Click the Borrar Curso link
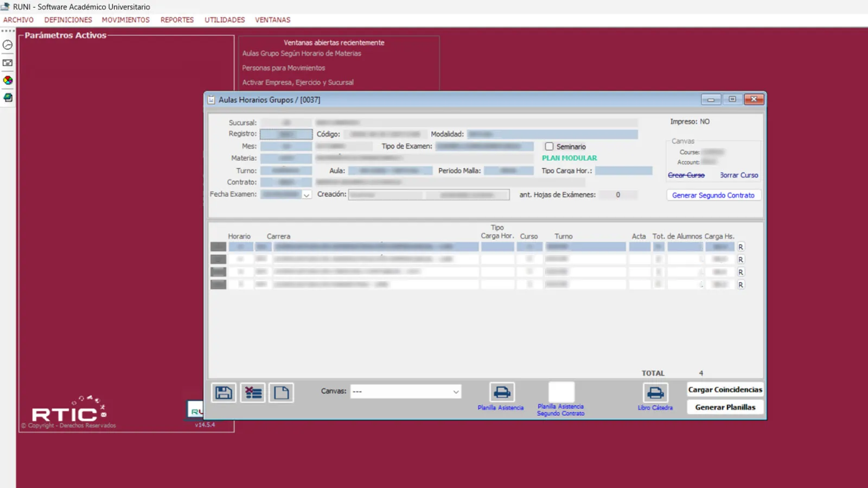This screenshot has height=488, width=868. click(739, 175)
